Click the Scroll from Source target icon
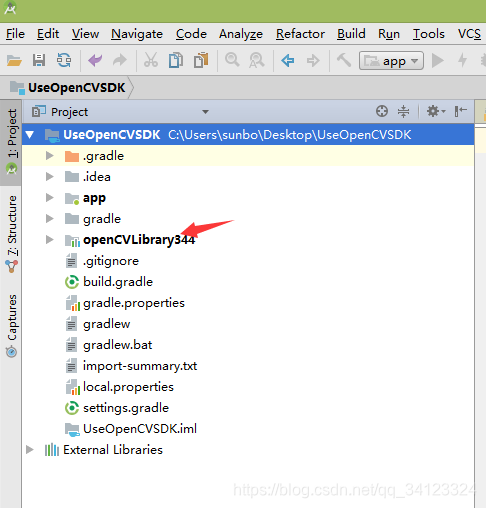 click(382, 111)
